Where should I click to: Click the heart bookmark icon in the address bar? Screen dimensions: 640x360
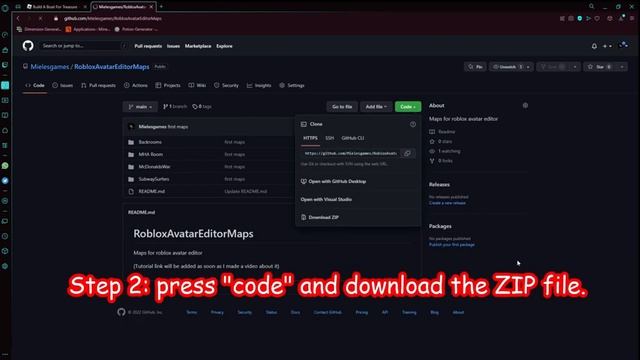pos(597,18)
